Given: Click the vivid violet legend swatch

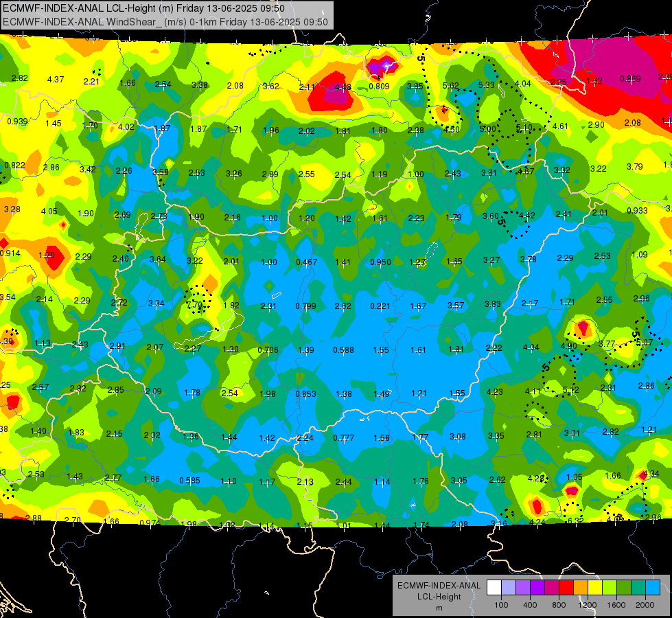Looking at the screenshot, I should click(x=537, y=588).
